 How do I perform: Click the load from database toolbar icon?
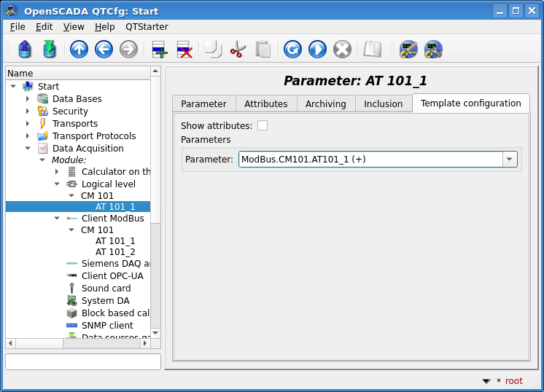tap(26, 50)
